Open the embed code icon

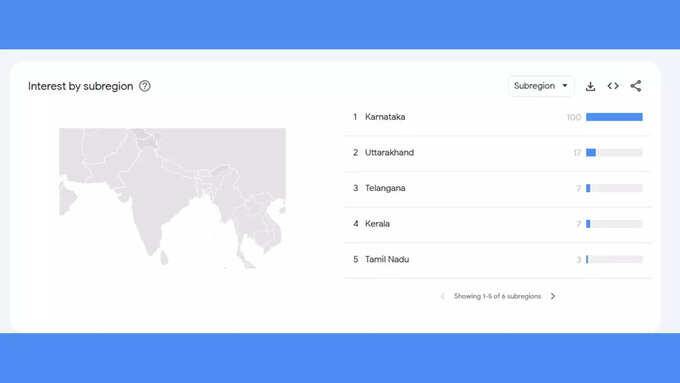[x=613, y=86]
